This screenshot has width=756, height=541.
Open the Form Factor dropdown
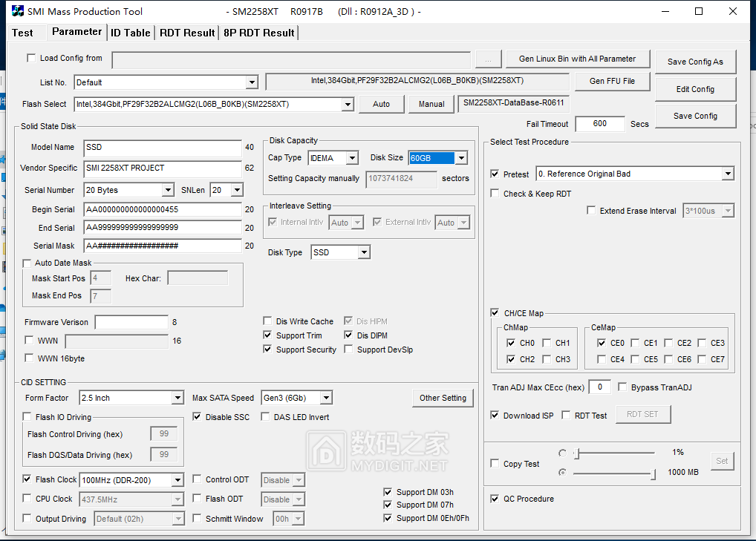178,398
